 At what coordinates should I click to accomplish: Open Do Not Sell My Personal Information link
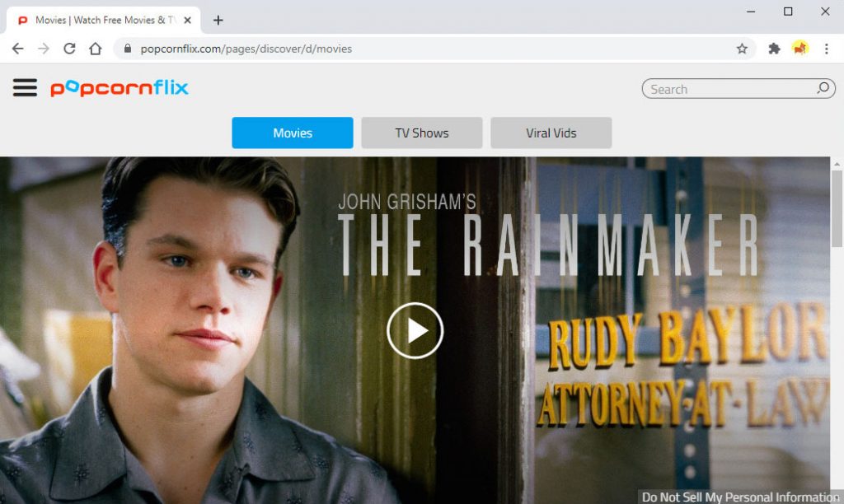740,497
